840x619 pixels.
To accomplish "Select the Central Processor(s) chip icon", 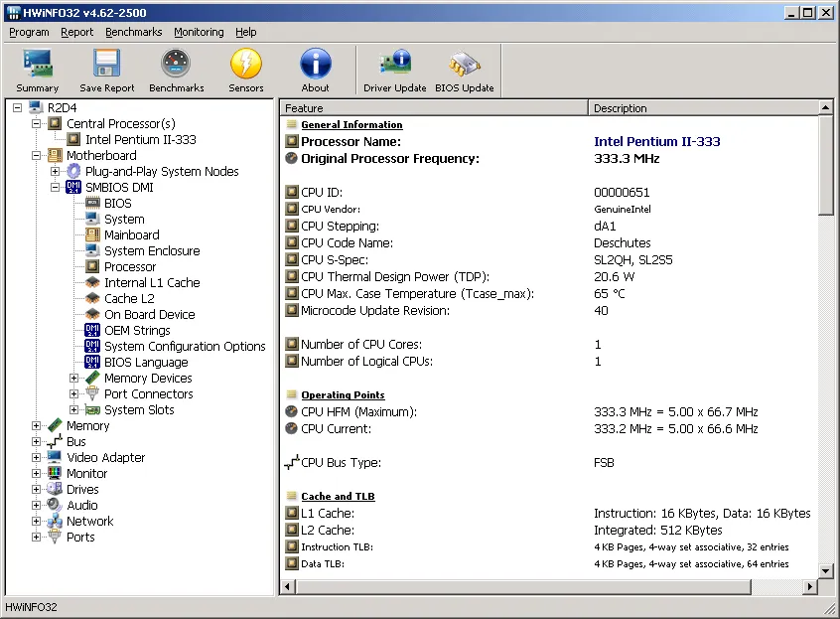I will [55, 124].
